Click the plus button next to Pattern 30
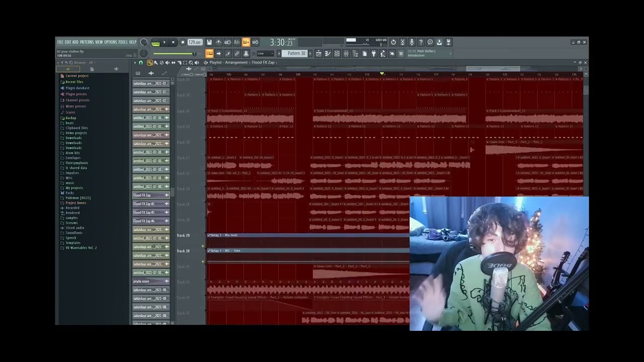 (x=310, y=53)
